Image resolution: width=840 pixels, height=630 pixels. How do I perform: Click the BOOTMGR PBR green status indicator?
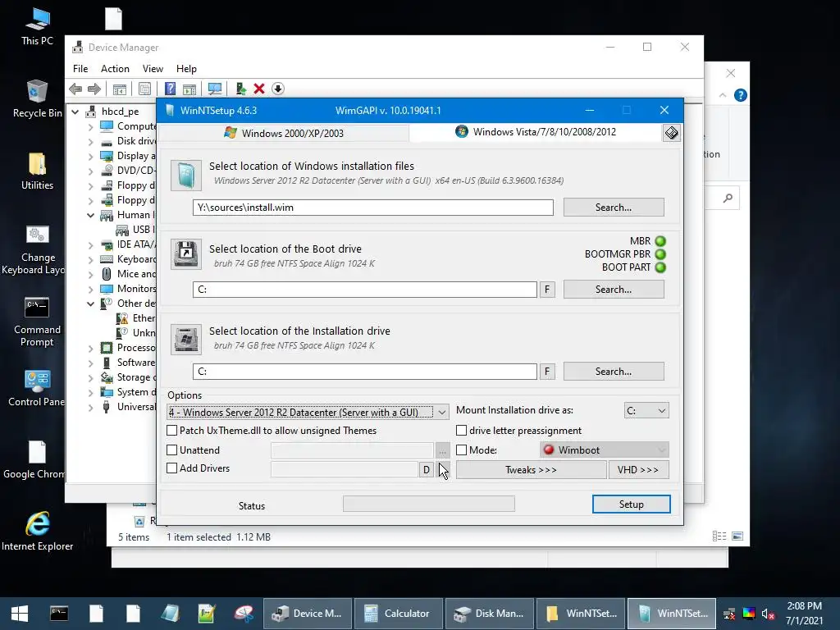click(660, 254)
